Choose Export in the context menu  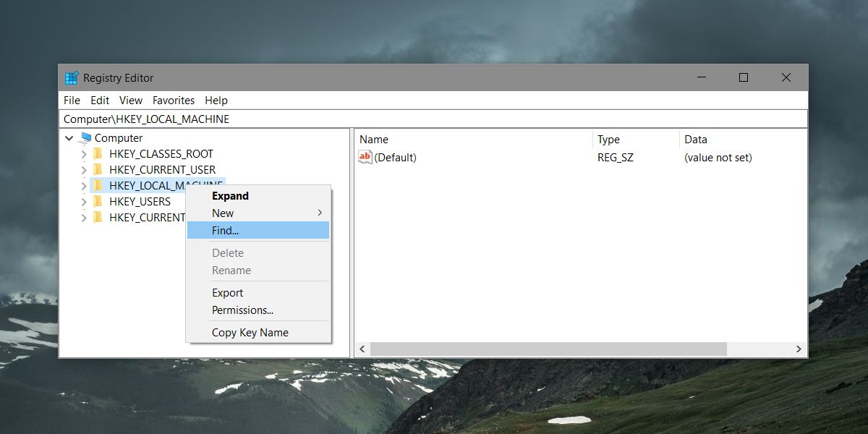pyautogui.click(x=258, y=293)
